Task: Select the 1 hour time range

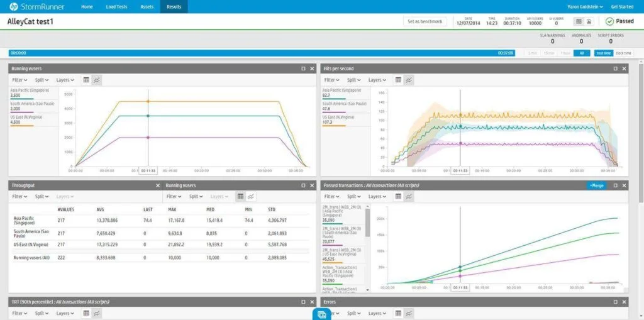Action: pyautogui.click(x=565, y=53)
